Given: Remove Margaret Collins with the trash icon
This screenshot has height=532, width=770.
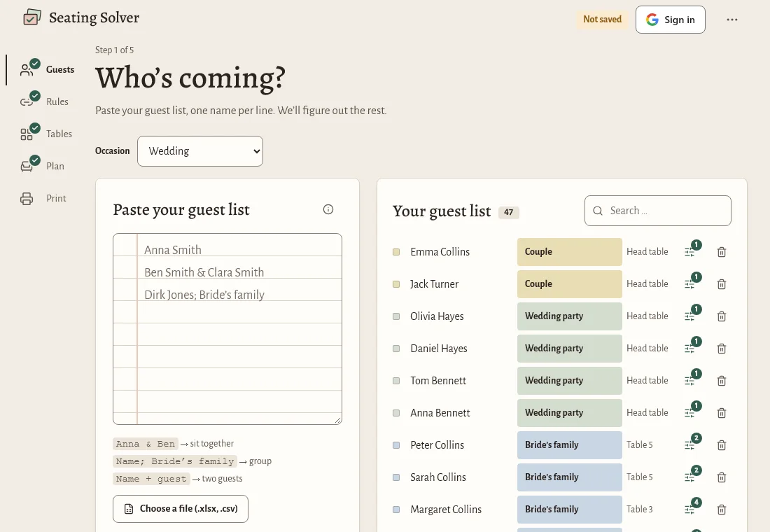Looking at the screenshot, I should coord(722,510).
